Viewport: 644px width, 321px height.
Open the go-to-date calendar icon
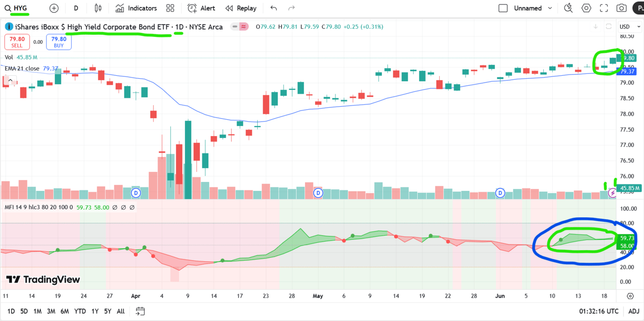click(140, 311)
